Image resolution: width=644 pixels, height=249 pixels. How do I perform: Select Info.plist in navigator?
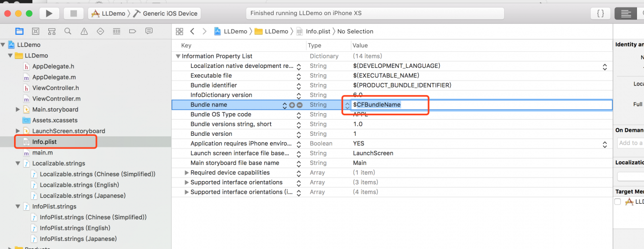click(x=44, y=142)
